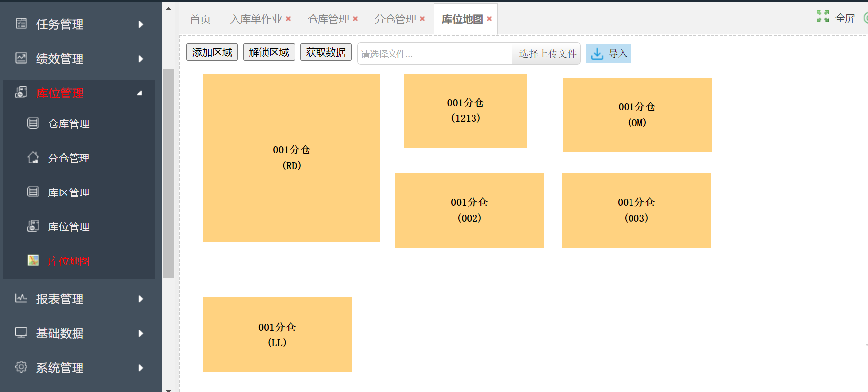This screenshot has width=868, height=392.
Task: Select the 001分仓 (1213) area block
Action: click(x=466, y=110)
